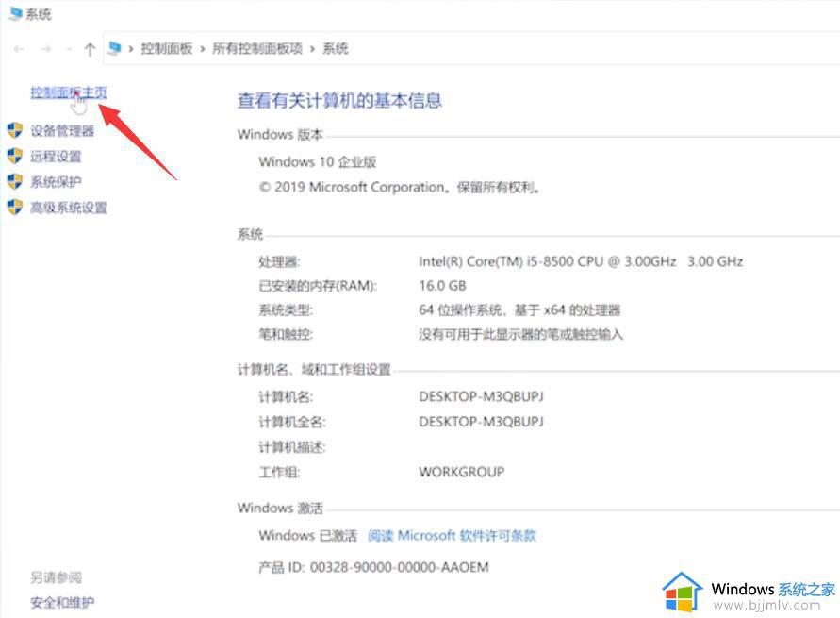Click the 另请参阅 label
This screenshot has height=618, width=840.
(56, 577)
